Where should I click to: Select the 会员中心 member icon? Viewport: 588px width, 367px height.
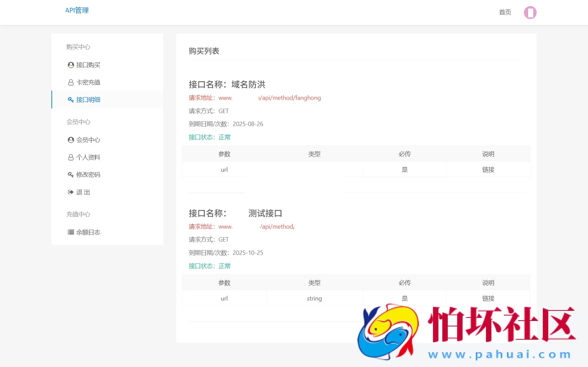click(70, 140)
